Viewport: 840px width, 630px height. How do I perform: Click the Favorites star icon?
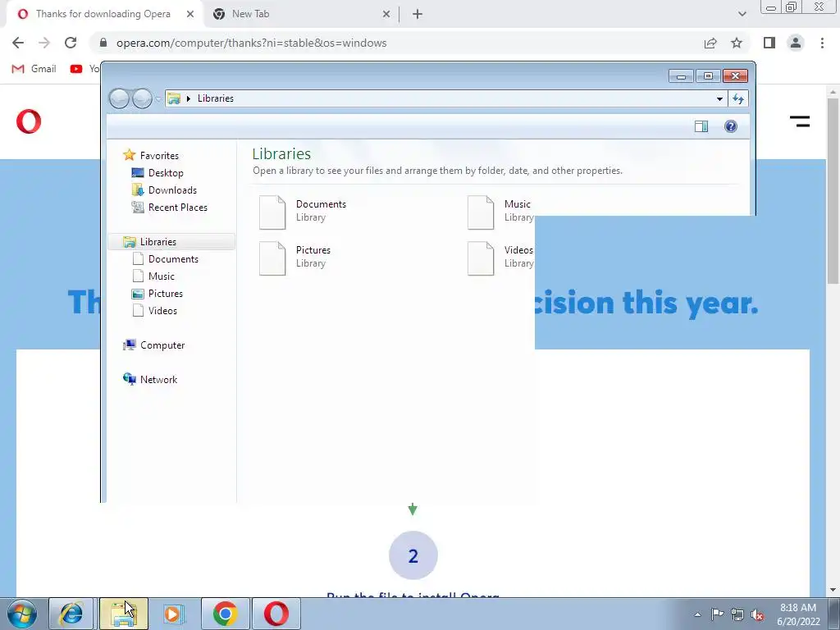(129, 155)
